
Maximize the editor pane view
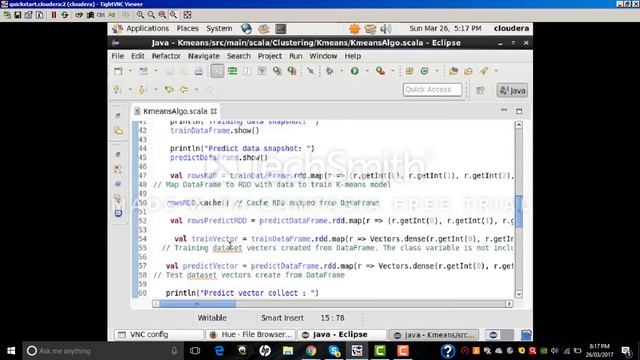point(519,111)
